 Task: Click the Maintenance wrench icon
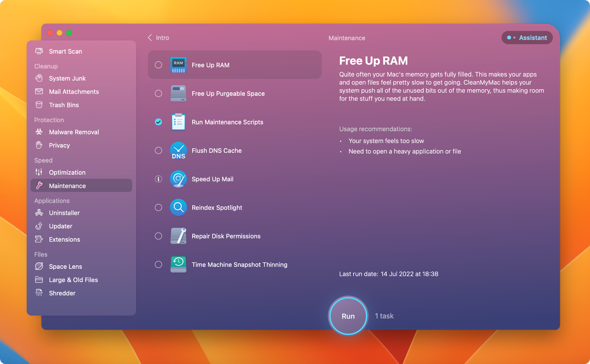(x=39, y=186)
